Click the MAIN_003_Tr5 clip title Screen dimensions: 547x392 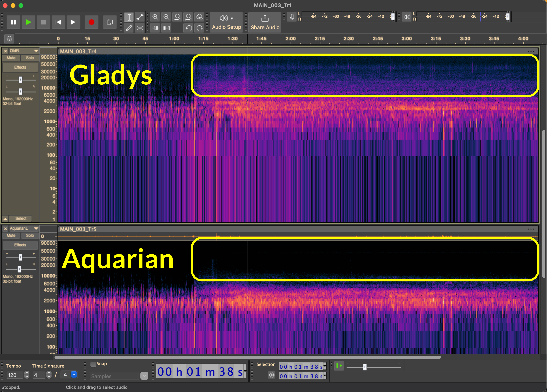[x=78, y=229]
